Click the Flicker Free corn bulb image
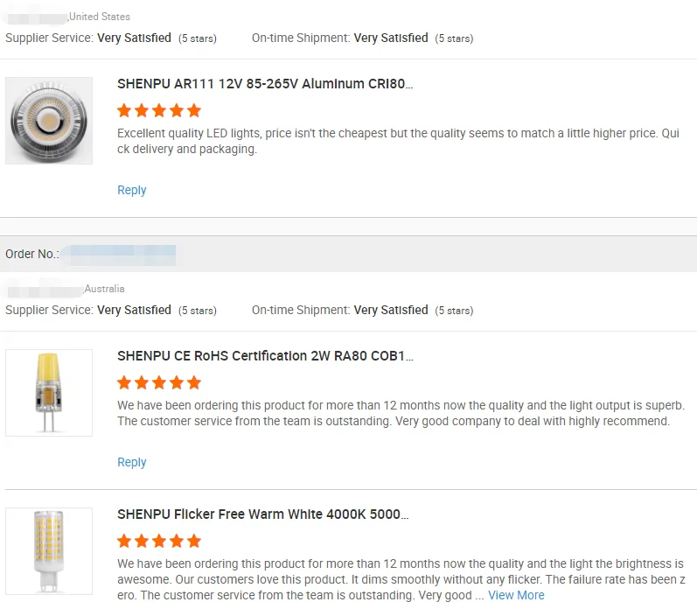This screenshot has height=616, width=697. [49, 551]
